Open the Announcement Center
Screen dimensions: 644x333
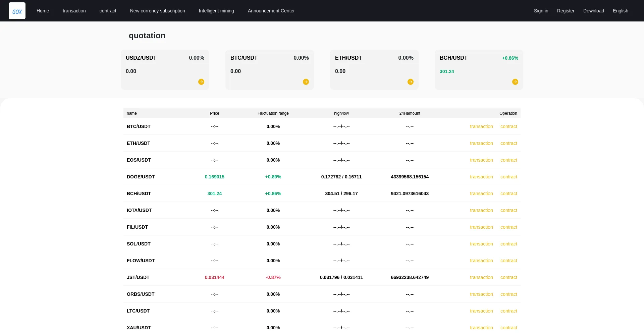coord(271,11)
